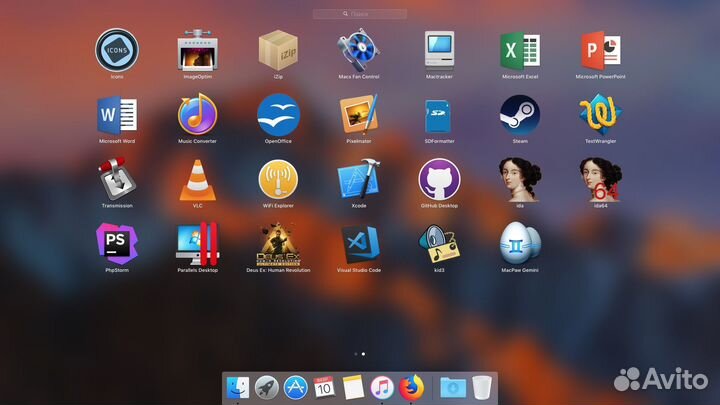Switch to the first Launchpad page dot
Image resolution: width=720 pixels, height=405 pixels.
(355, 354)
